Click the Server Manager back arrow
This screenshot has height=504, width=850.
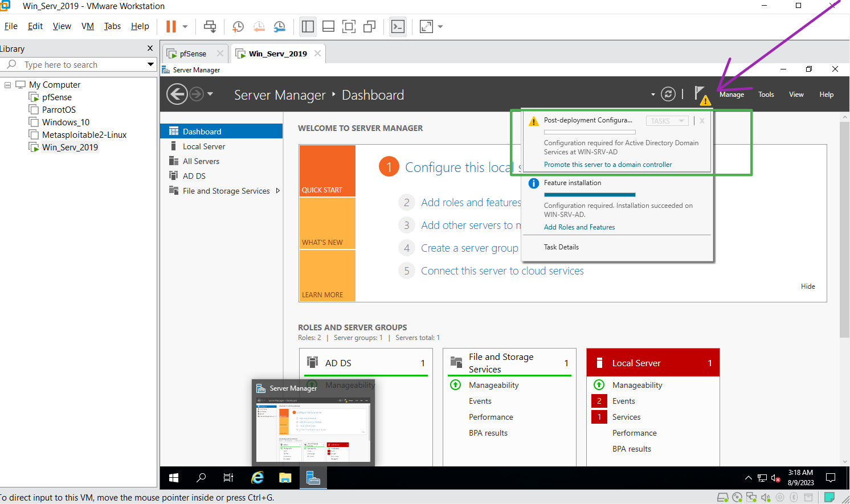(x=177, y=94)
